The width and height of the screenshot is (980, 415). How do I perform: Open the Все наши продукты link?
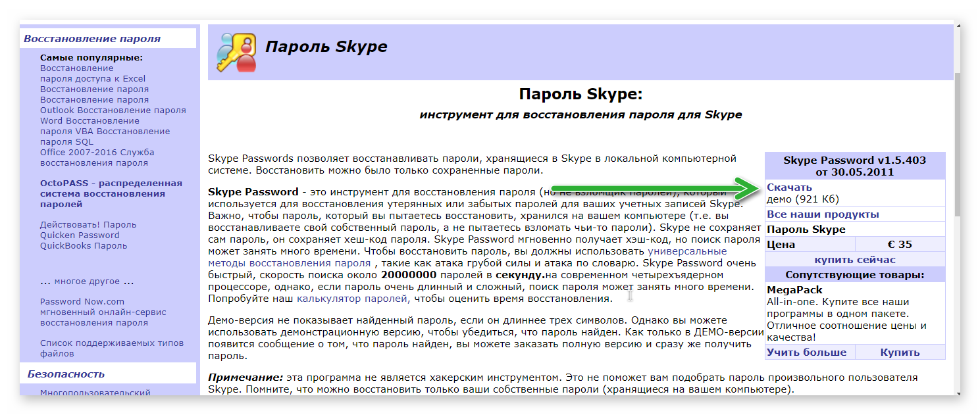[x=823, y=214]
